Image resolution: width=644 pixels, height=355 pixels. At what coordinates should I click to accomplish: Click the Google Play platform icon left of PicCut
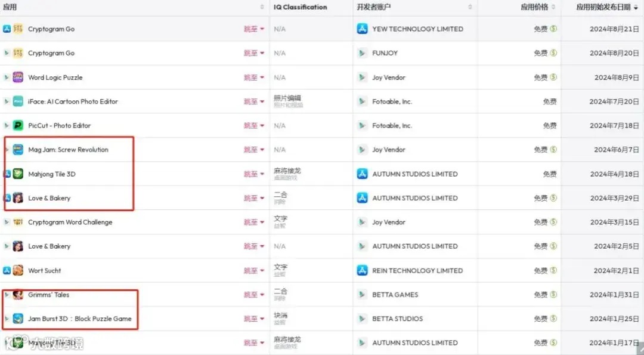[7, 125]
